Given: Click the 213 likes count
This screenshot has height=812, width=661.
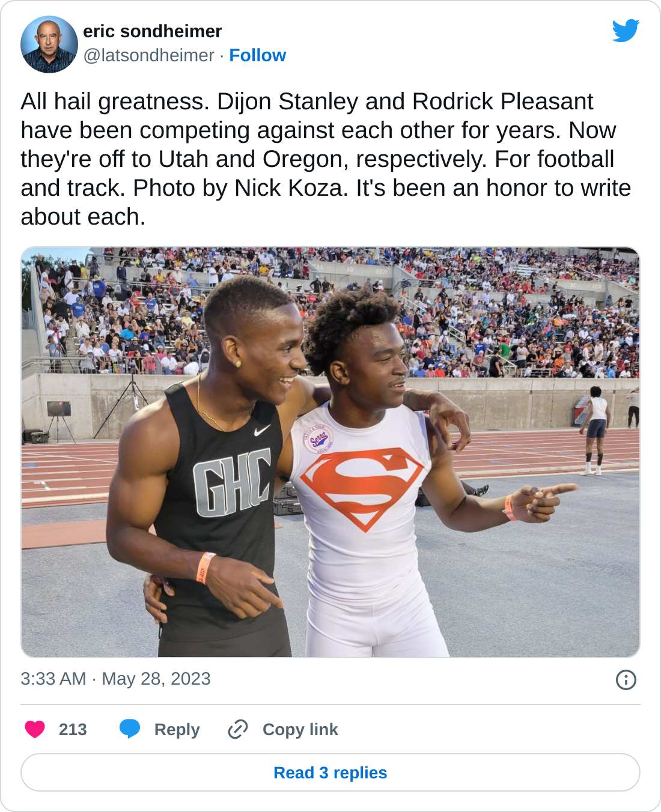Looking at the screenshot, I should (x=73, y=729).
